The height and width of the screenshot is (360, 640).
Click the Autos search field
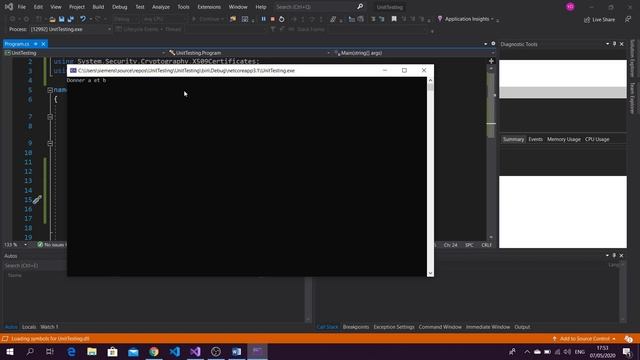(x=34, y=266)
